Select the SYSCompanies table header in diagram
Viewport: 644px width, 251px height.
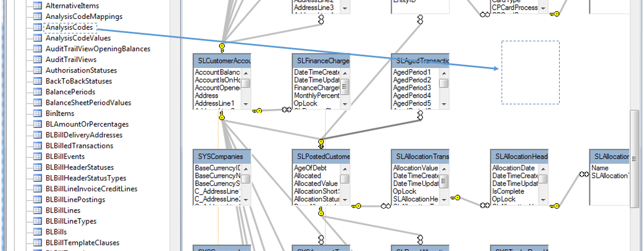pos(222,157)
